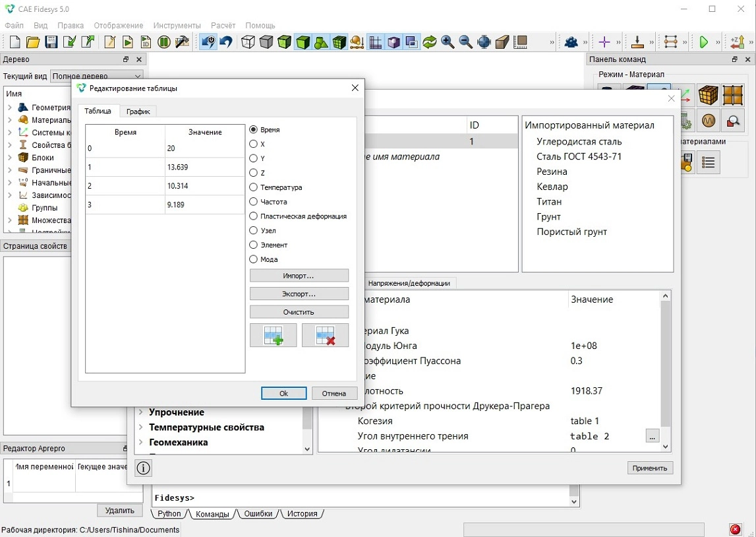Select the Y radio button
This screenshot has width=756, height=537.
pos(253,158)
